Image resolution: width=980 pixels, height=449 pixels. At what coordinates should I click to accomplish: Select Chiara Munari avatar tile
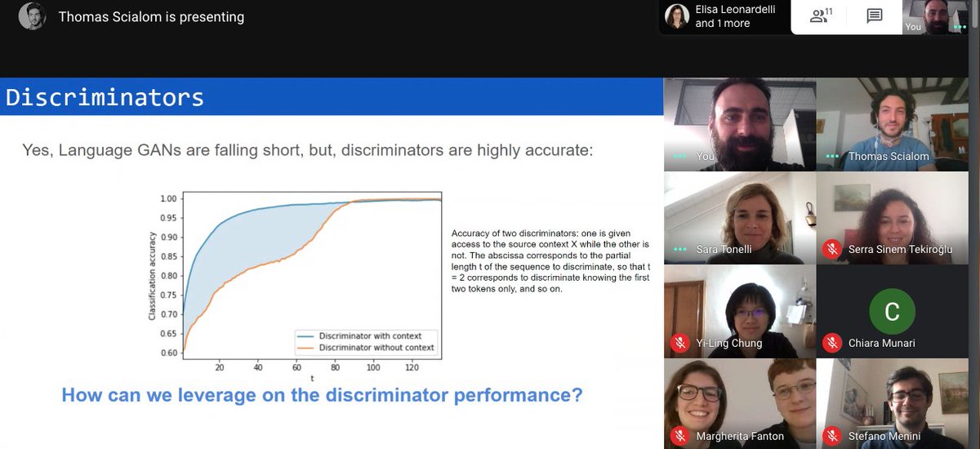(893, 311)
